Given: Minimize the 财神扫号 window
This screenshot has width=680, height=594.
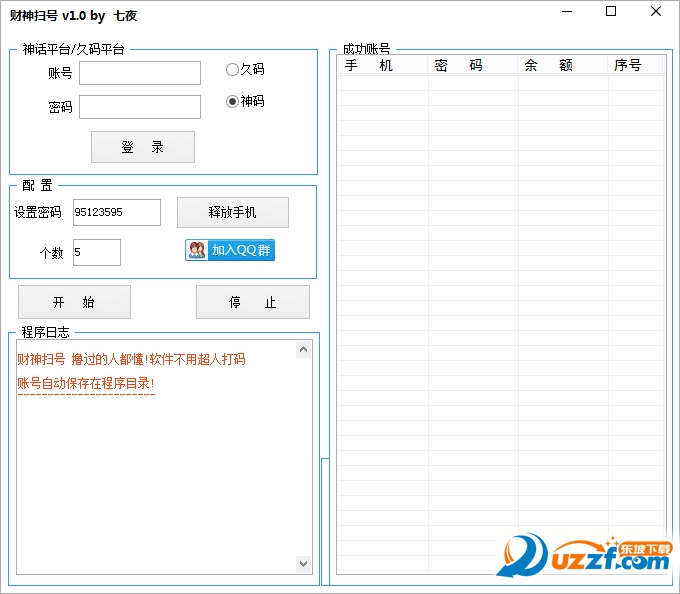Looking at the screenshot, I should click(567, 12).
